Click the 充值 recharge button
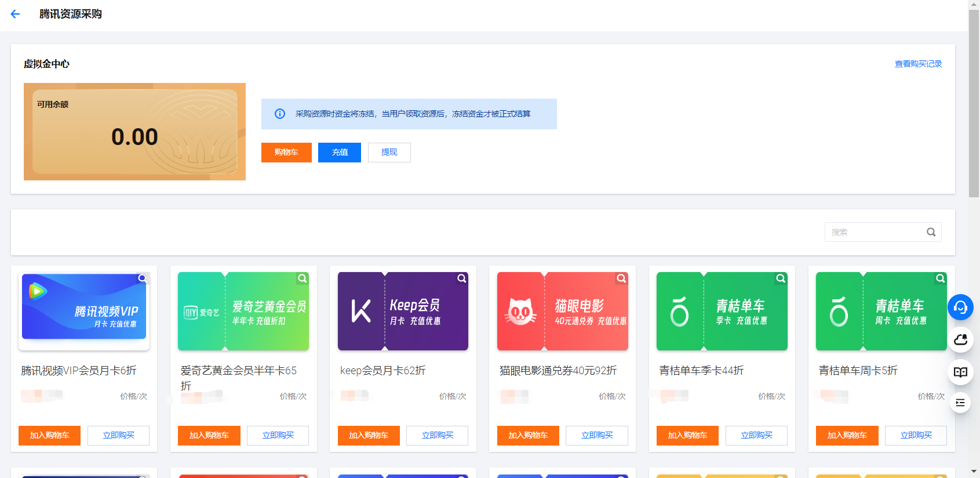 [340, 153]
